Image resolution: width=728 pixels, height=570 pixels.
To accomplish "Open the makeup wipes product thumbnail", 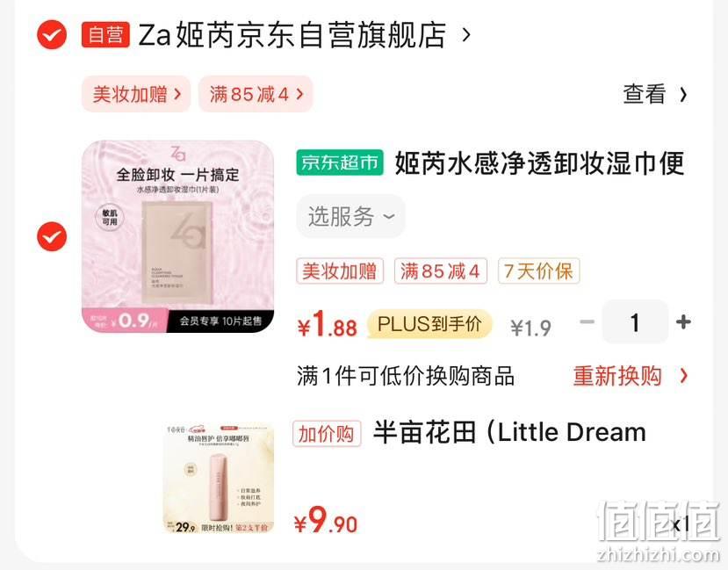I will click(177, 237).
